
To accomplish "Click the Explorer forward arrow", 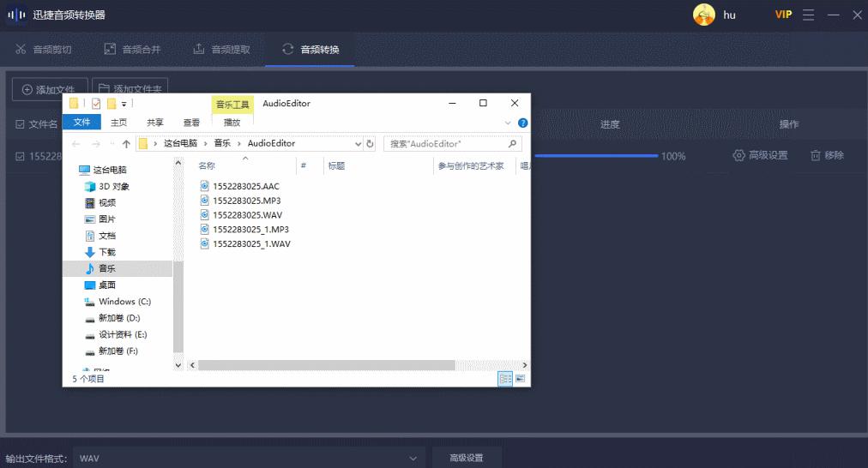I will [x=96, y=144].
